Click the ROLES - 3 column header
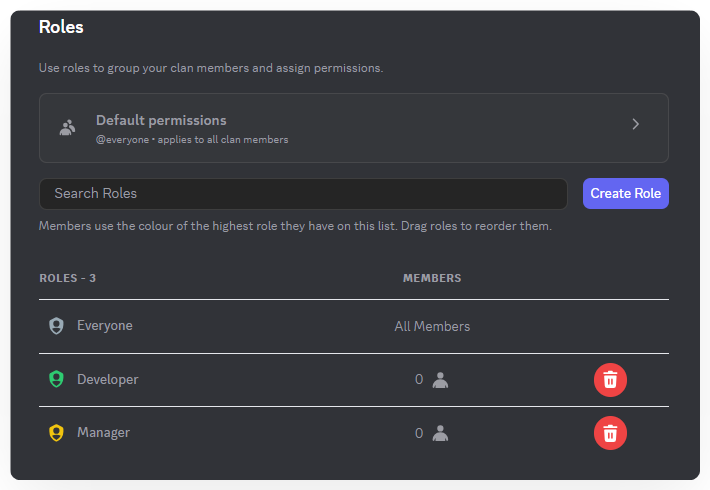The image size is (710, 490). (x=67, y=278)
